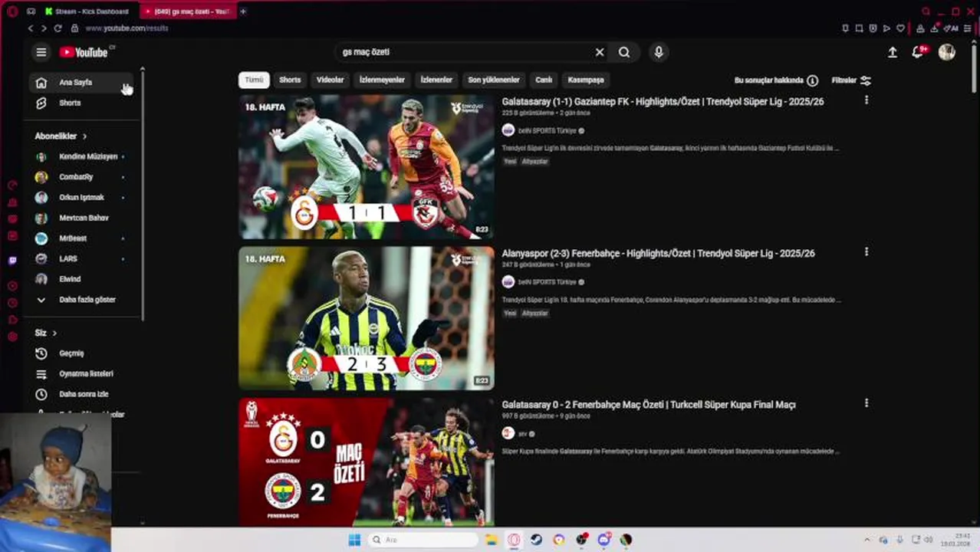Open Kendine Müzisyen channel subscription
The image size is (980, 552).
click(x=80, y=156)
